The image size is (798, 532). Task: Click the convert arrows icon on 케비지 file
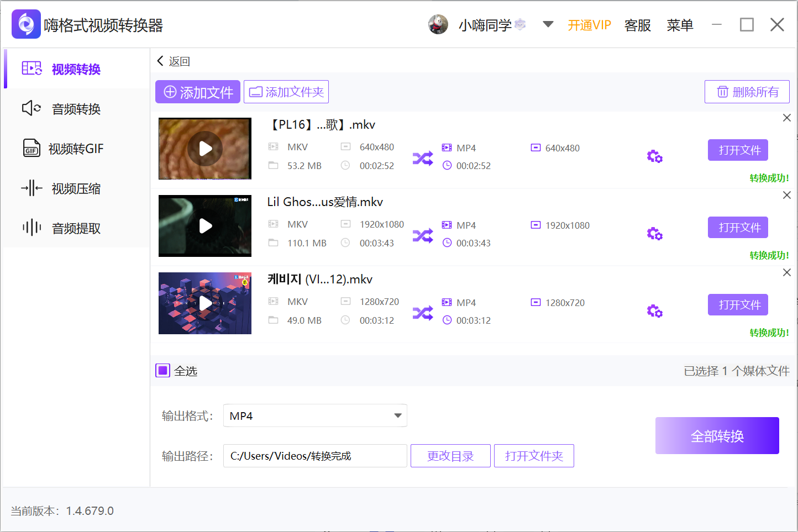click(x=423, y=313)
